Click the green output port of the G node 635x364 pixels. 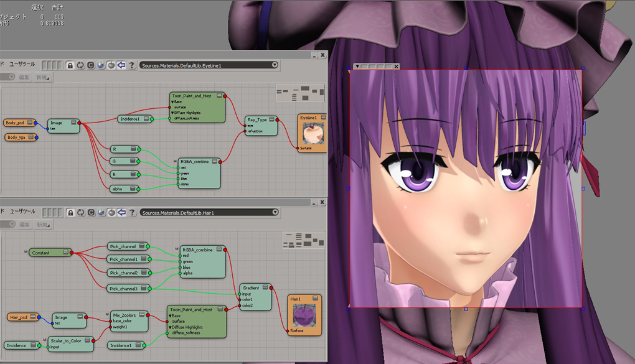[139, 162]
